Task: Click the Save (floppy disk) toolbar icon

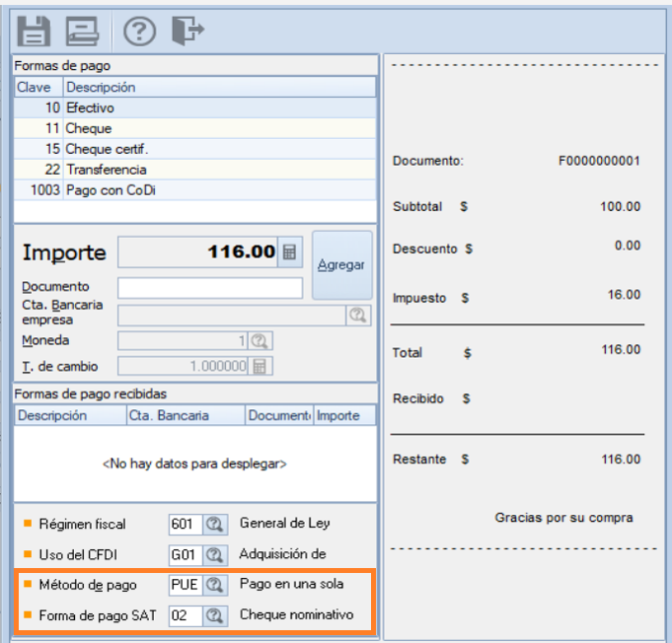Action: [x=34, y=31]
